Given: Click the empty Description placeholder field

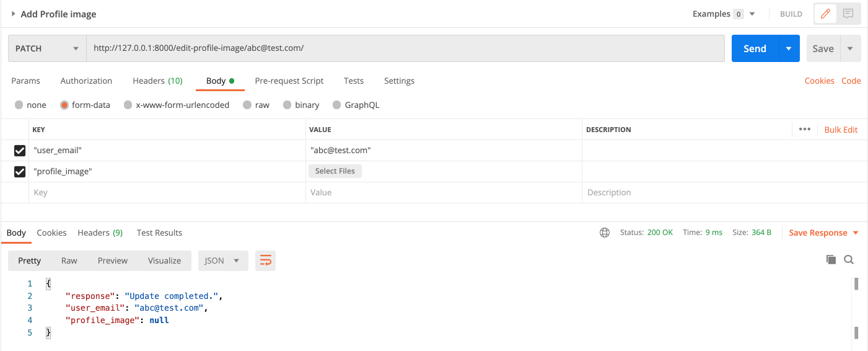Looking at the screenshot, I should [724, 193].
